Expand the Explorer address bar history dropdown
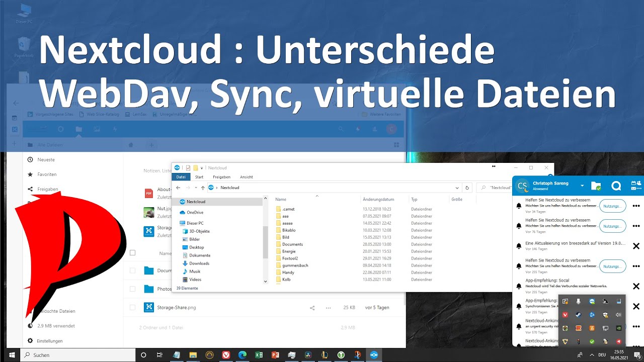This screenshot has height=362, width=644. click(x=457, y=188)
